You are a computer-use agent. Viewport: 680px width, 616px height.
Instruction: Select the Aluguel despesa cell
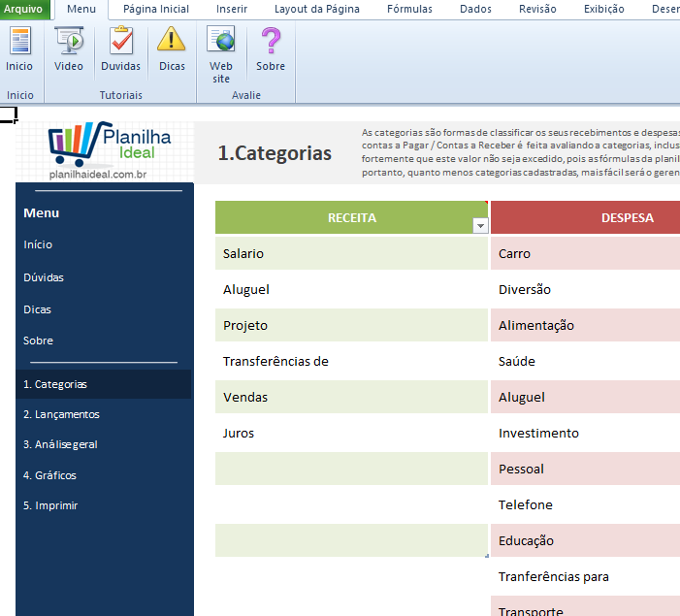click(586, 397)
